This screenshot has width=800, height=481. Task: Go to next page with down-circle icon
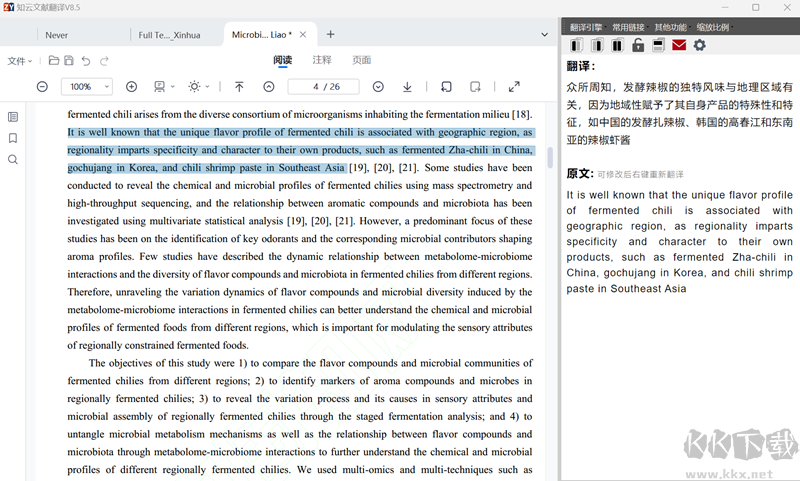(x=378, y=87)
